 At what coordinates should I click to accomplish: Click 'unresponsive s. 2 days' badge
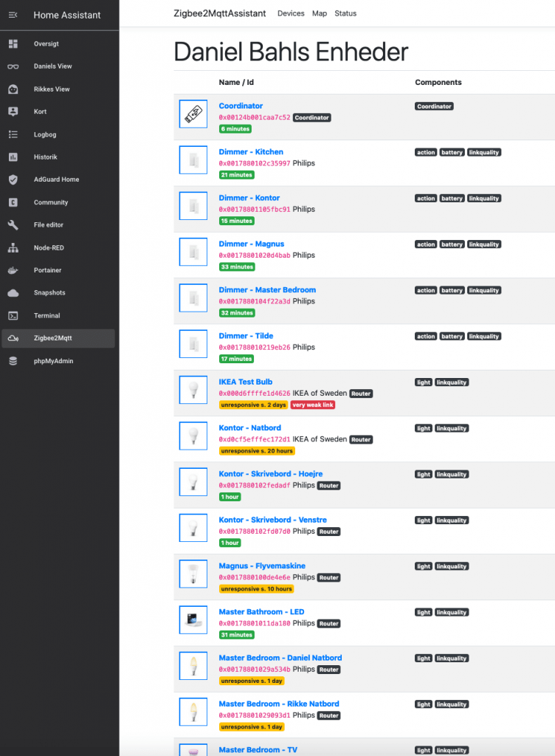click(x=253, y=405)
